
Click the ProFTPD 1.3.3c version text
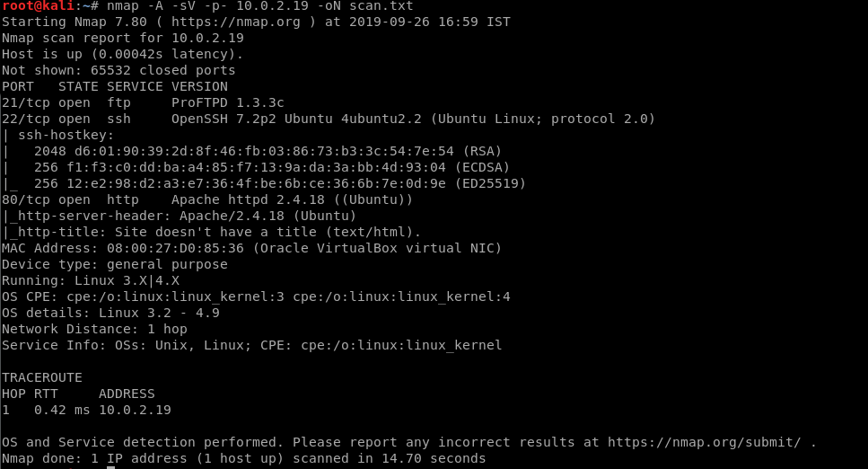click(227, 103)
